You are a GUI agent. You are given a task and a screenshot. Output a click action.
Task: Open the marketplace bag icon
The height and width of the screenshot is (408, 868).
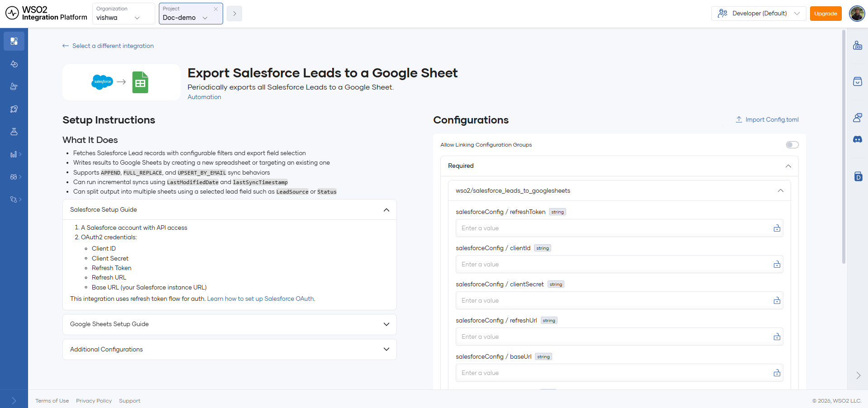coord(858,81)
